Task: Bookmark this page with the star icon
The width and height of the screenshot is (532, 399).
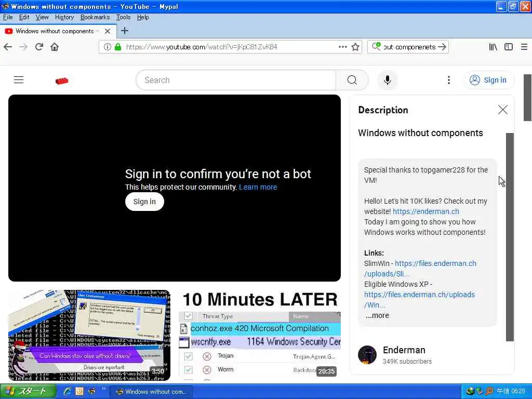Action: click(355, 47)
